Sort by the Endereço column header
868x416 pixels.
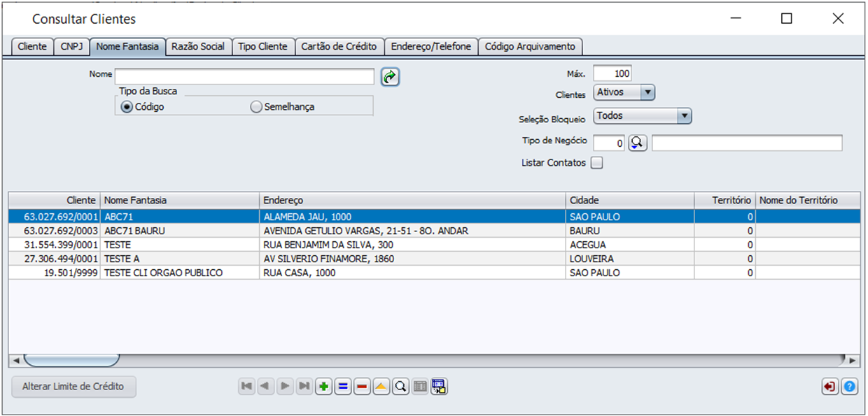click(x=413, y=201)
